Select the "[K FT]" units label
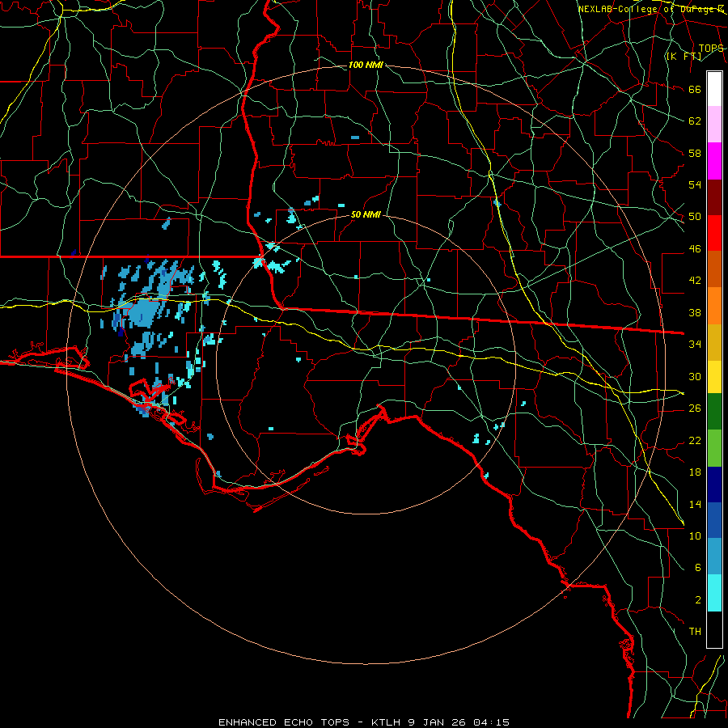The width and height of the screenshot is (728, 728). (684, 56)
